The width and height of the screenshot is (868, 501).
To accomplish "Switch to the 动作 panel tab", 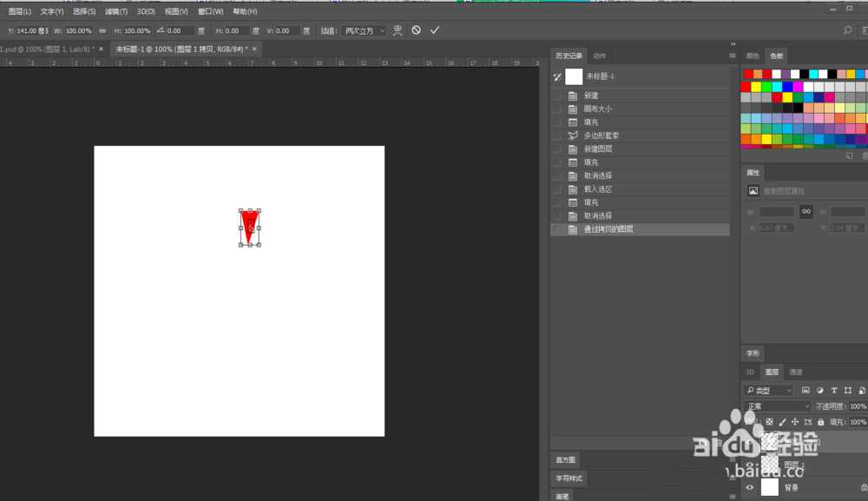I will click(599, 56).
